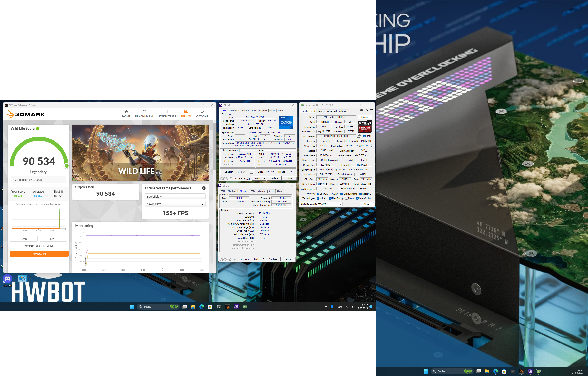Click Lookup in GPU-Z

pos(365,117)
